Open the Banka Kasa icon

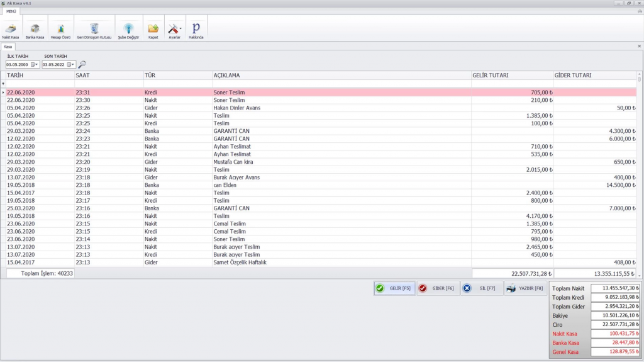pyautogui.click(x=35, y=29)
